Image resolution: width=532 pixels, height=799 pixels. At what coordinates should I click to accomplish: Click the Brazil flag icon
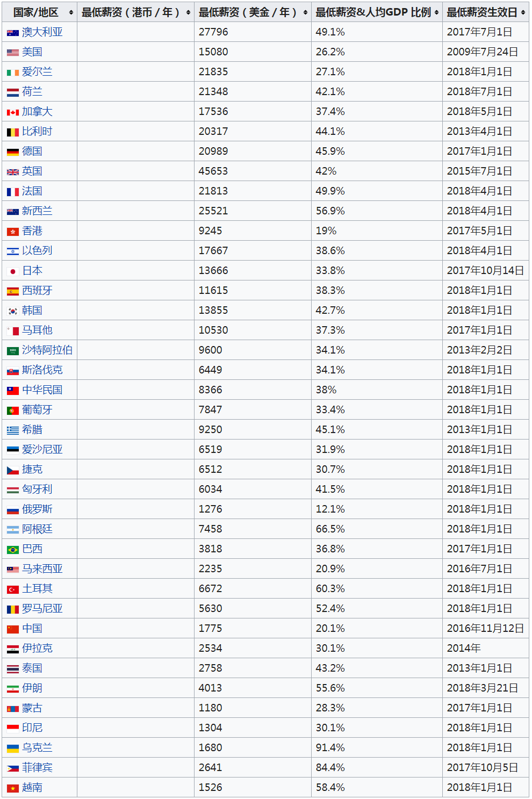13,550
